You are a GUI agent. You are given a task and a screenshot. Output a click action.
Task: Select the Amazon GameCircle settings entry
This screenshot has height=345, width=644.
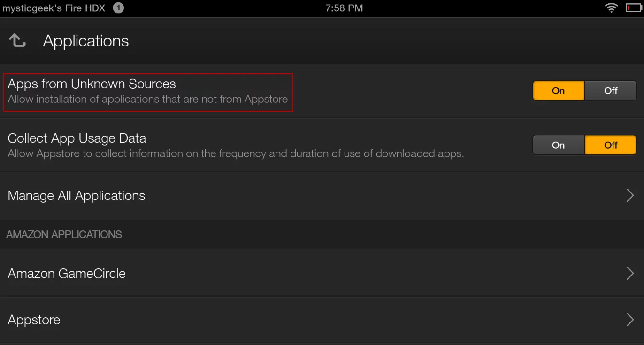click(67, 273)
